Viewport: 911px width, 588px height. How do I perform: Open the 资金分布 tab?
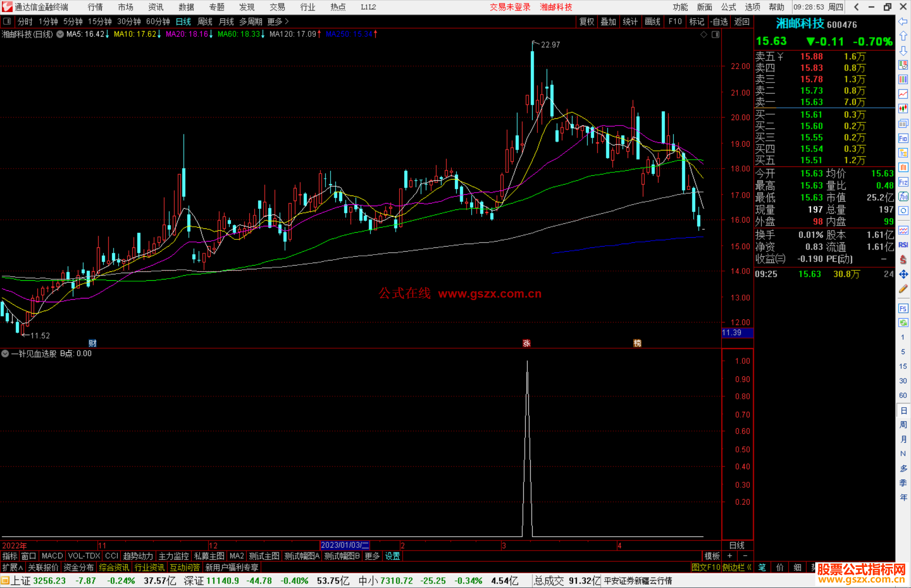click(x=78, y=567)
